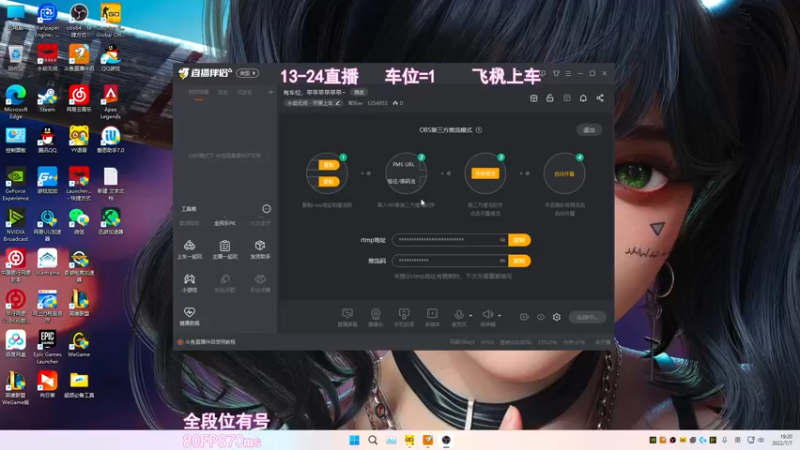The image size is (800, 450).
Task: Edit the room title pencil icon
Action: (338, 103)
